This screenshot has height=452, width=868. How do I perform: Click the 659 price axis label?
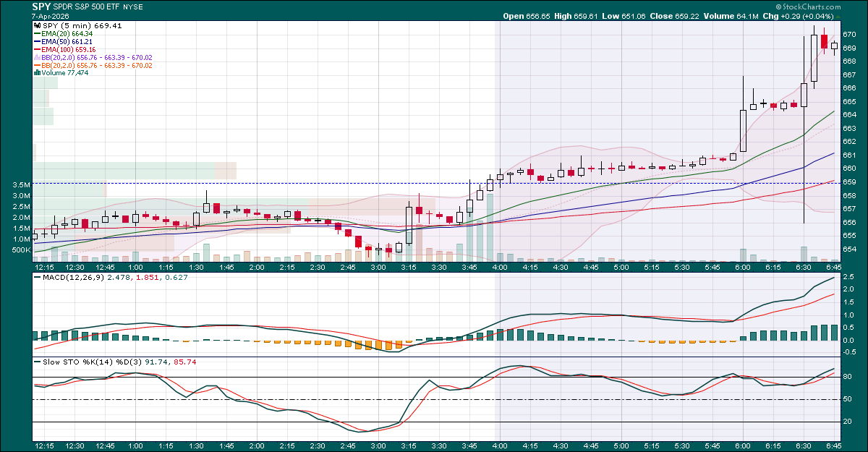[850, 182]
